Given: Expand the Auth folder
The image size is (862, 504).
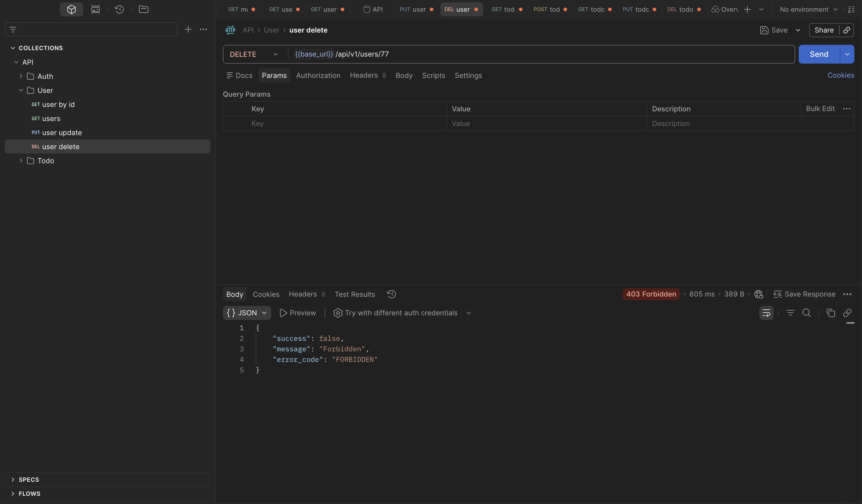Looking at the screenshot, I should click(21, 76).
